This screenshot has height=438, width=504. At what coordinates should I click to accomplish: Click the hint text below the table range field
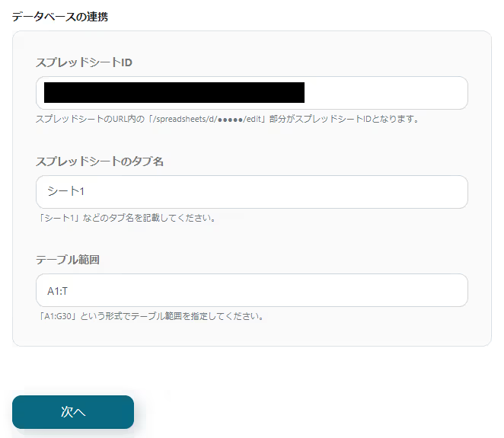coord(151,316)
